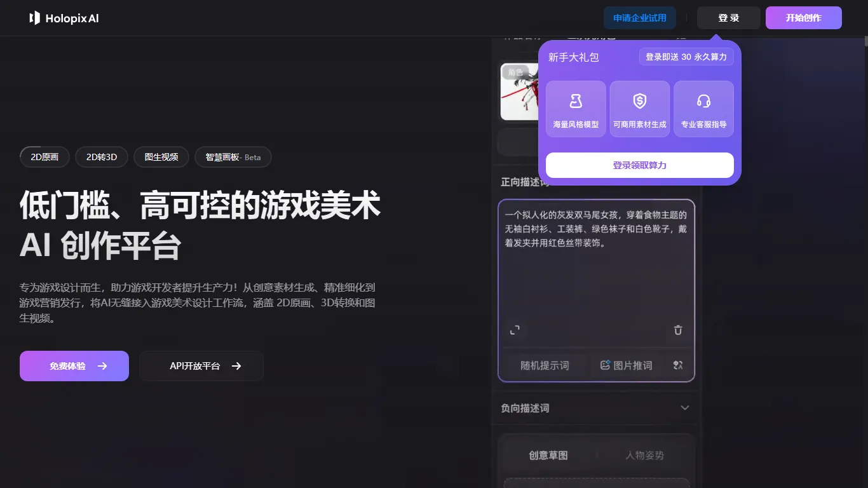Click the 海量风格模型 flask icon

click(576, 100)
